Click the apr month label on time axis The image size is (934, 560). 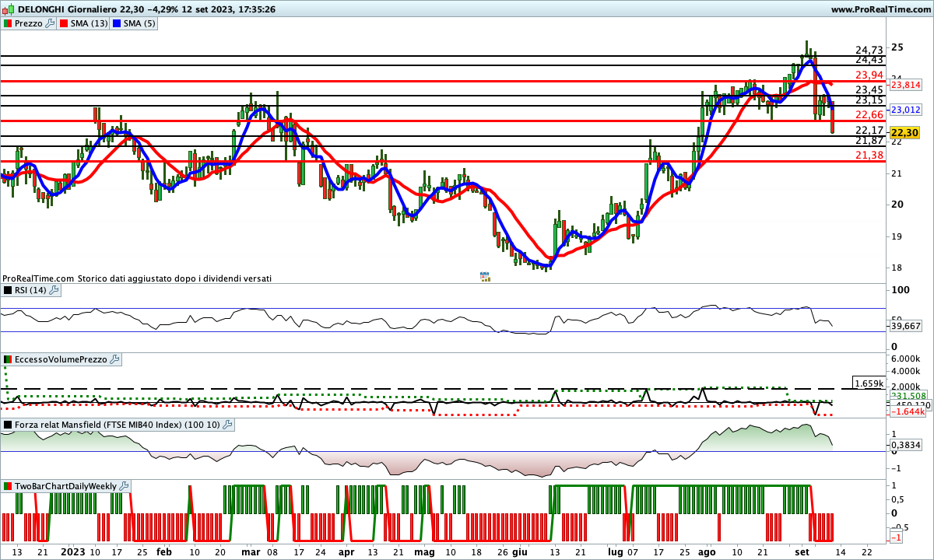(346, 551)
